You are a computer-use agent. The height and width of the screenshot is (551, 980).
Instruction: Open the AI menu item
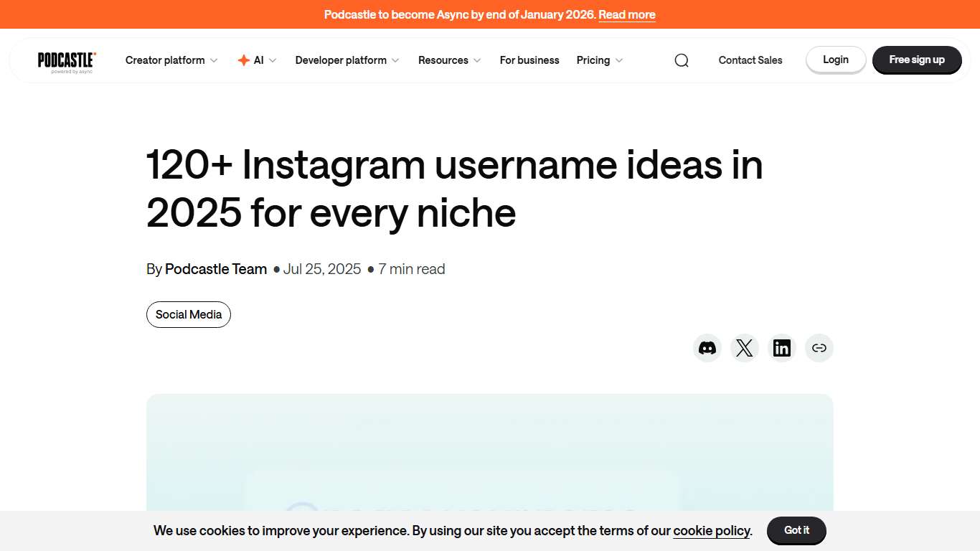tap(258, 60)
